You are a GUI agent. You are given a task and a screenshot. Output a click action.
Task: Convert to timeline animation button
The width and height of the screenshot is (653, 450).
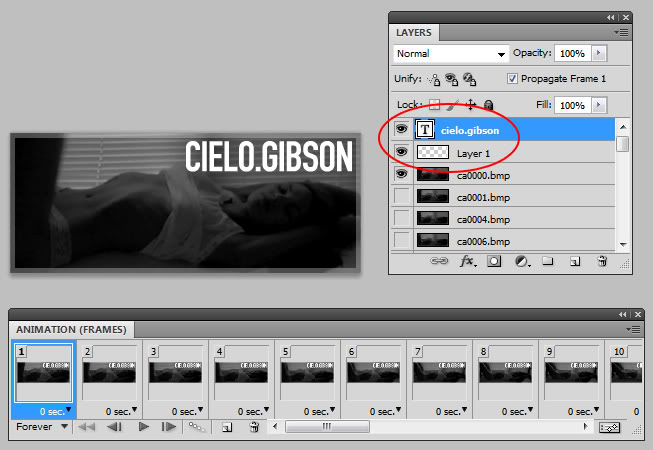608,427
